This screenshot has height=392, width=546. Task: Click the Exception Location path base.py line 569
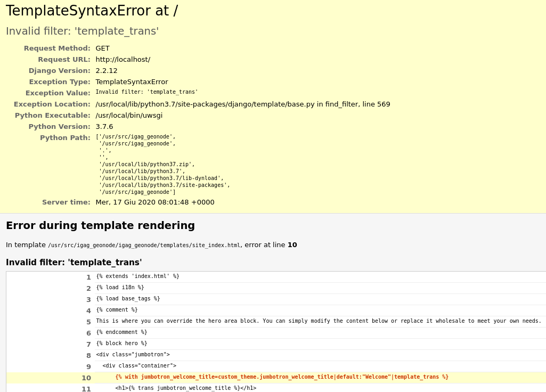click(x=243, y=104)
